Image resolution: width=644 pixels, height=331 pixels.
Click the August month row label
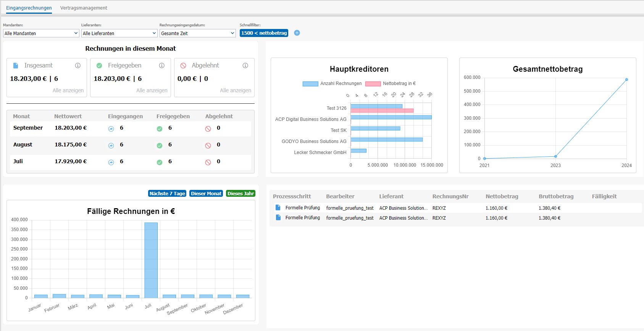[23, 145]
